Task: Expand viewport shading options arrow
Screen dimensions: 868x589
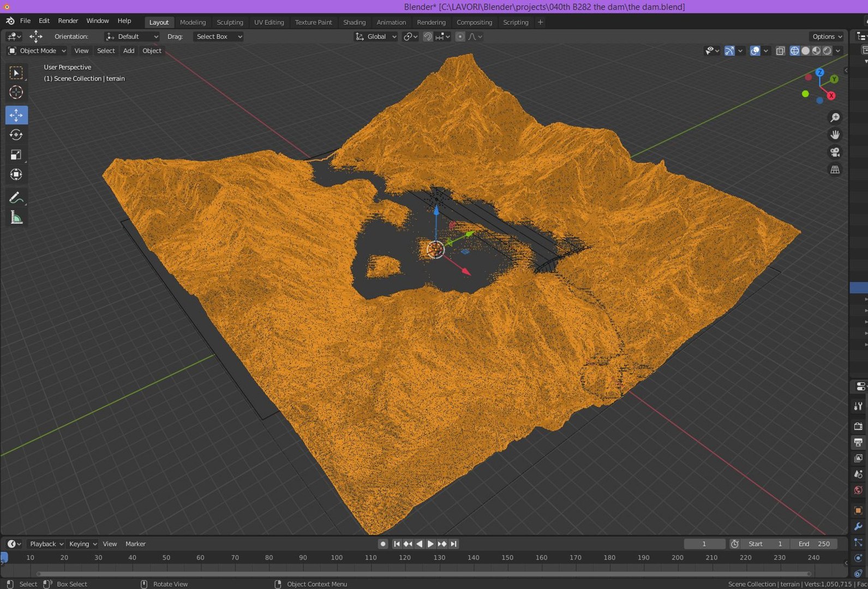Action: point(838,51)
